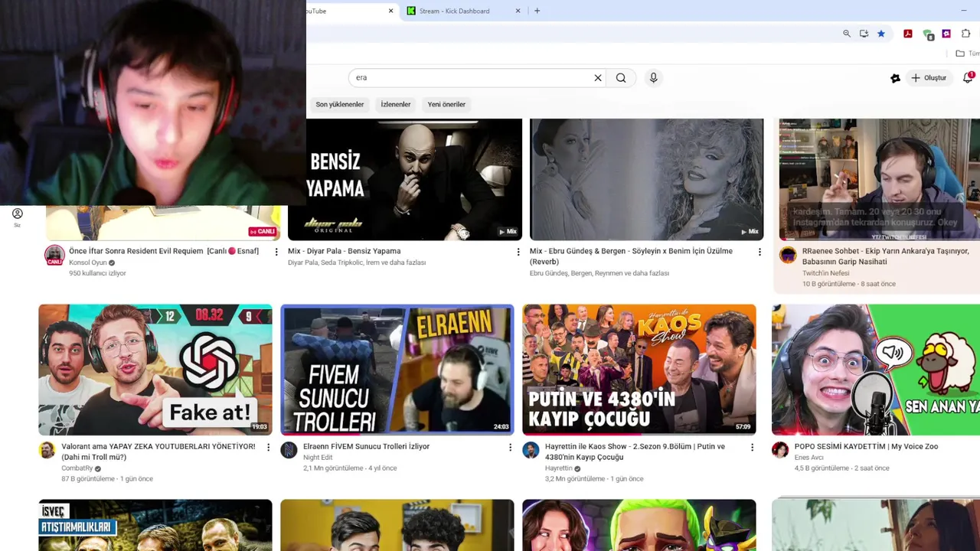Open 'Elraenn FiVEM Sunucu Trolleri İzliyor' title

point(366,446)
